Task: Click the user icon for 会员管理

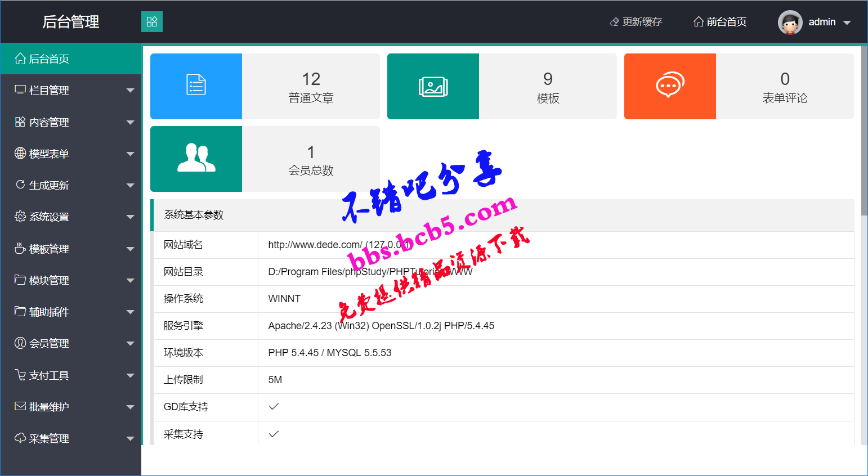Action: pos(20,343)
